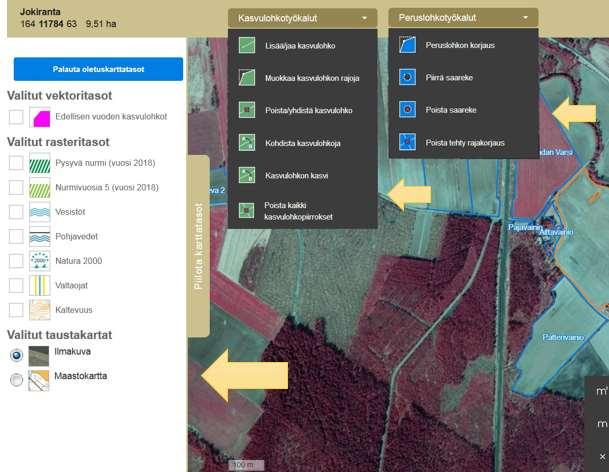Click the Valitut taustakartat heading

point(59,335)
